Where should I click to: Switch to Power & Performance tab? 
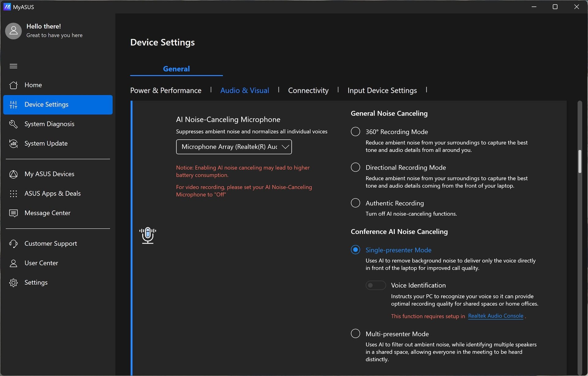pyautogui.click(x=166, y=90)
